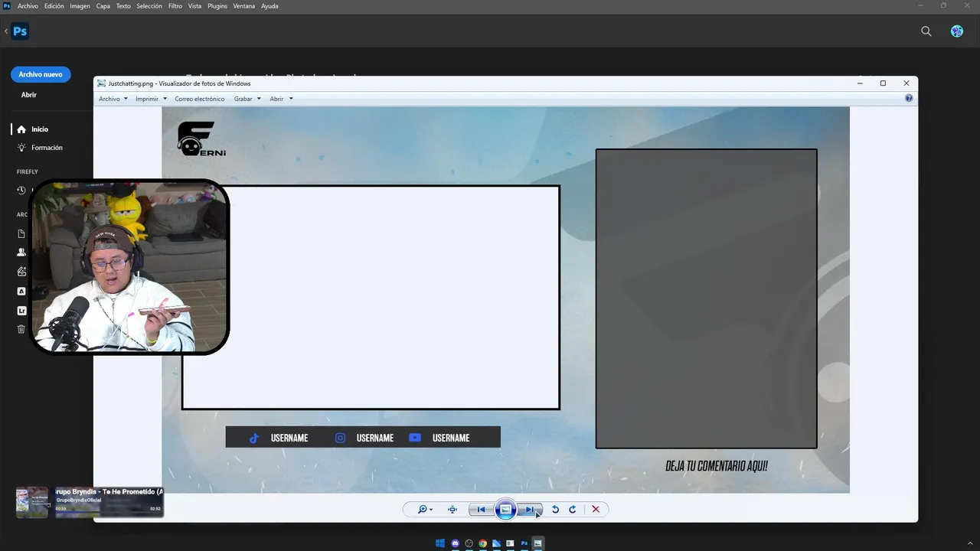This screenshot has height=551, width=980.
Task: Open Photoshop search magnifier
Action: [926, 31]
